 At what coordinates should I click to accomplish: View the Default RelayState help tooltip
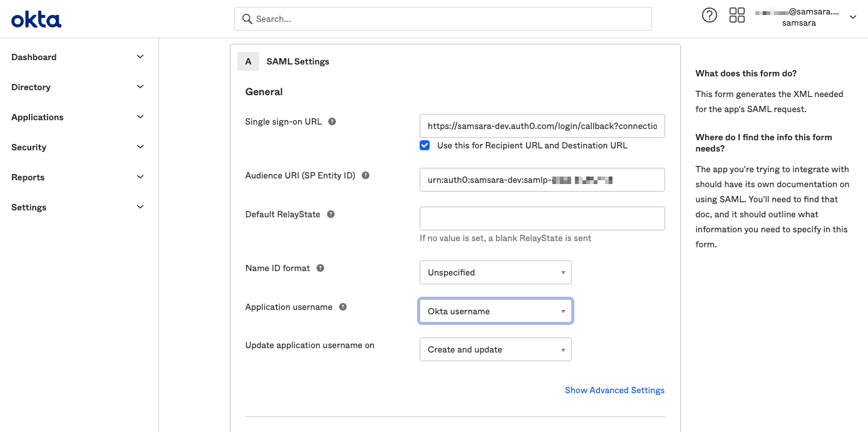331,213
